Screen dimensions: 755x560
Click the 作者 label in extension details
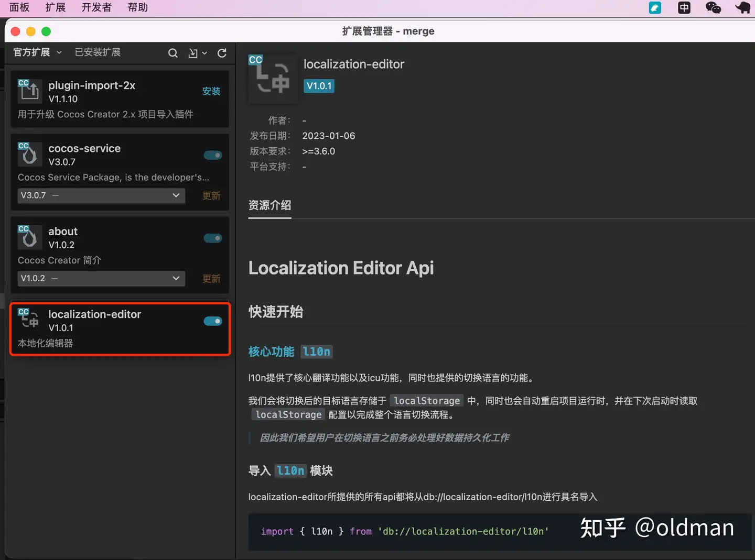click(x=279, y=120)
